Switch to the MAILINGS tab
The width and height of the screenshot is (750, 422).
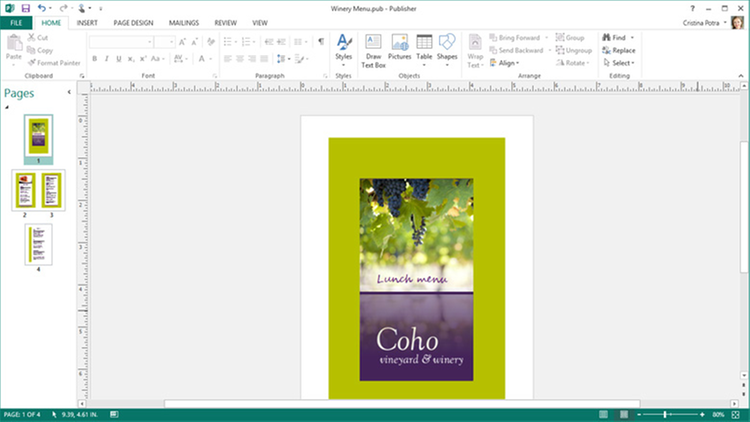tap(184, 22)
